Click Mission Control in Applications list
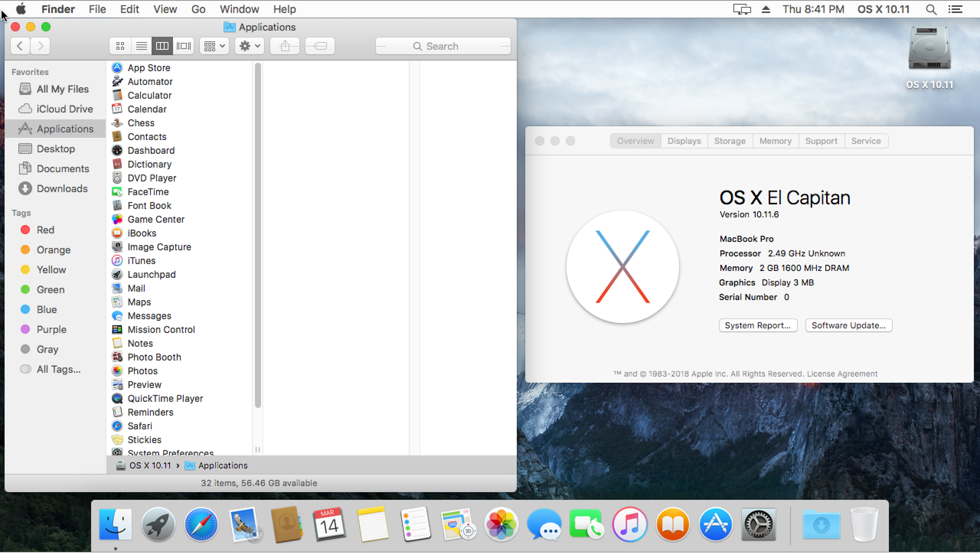Viewport: 980px width, 553px height. (160, 329)
